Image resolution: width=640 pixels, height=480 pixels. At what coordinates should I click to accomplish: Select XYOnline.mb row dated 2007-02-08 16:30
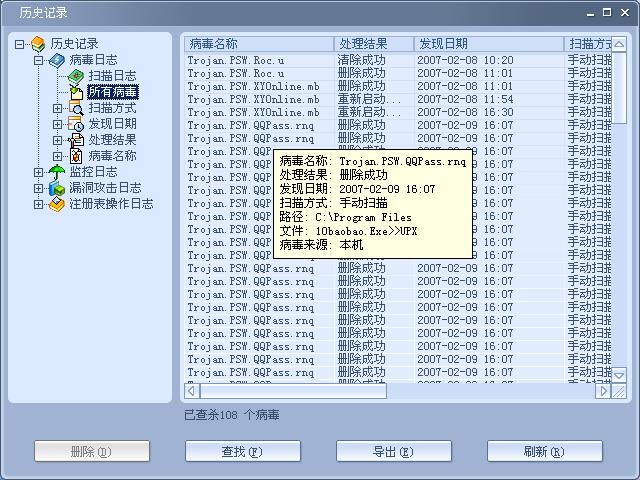[x=398, y=113]
